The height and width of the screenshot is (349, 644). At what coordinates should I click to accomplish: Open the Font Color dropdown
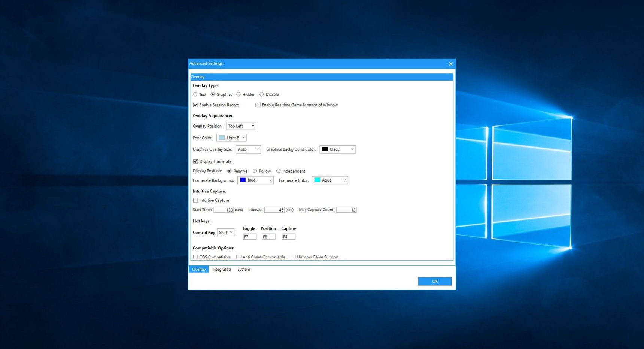[231, 138]
